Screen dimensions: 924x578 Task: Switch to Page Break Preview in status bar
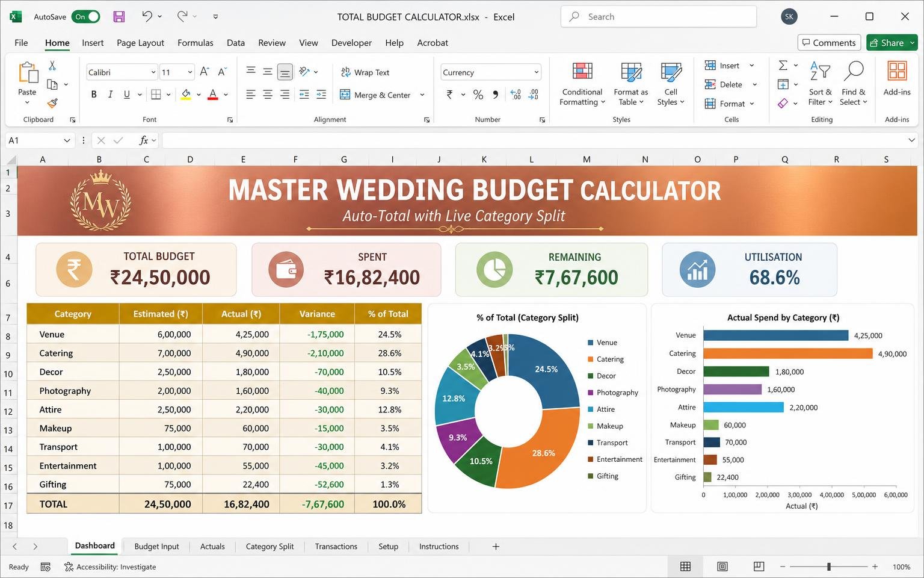(x=759, y=567)
